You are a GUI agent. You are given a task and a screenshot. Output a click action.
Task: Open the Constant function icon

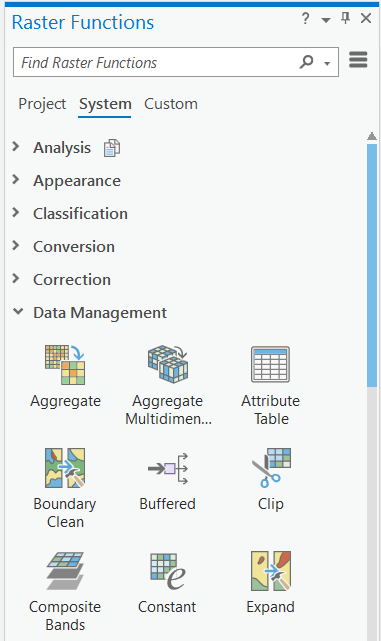[168, 571]
